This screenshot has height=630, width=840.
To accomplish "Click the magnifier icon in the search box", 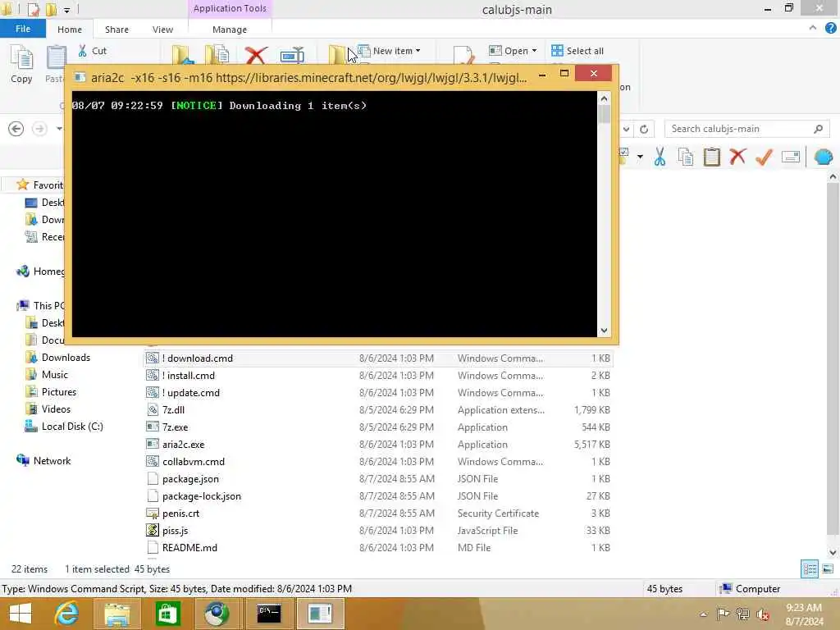I will pos(818,129).
